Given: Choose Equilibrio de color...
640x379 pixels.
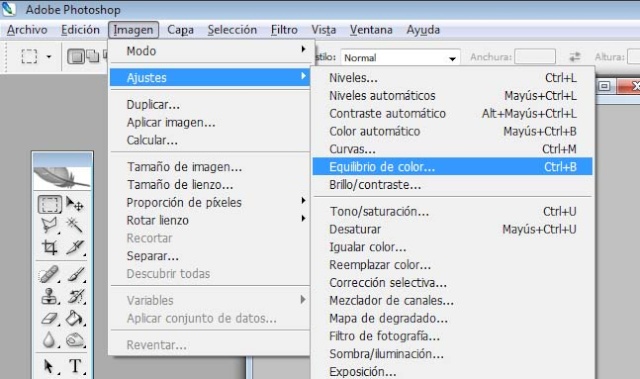Looking at the screenshot, I should click(452, 166).
